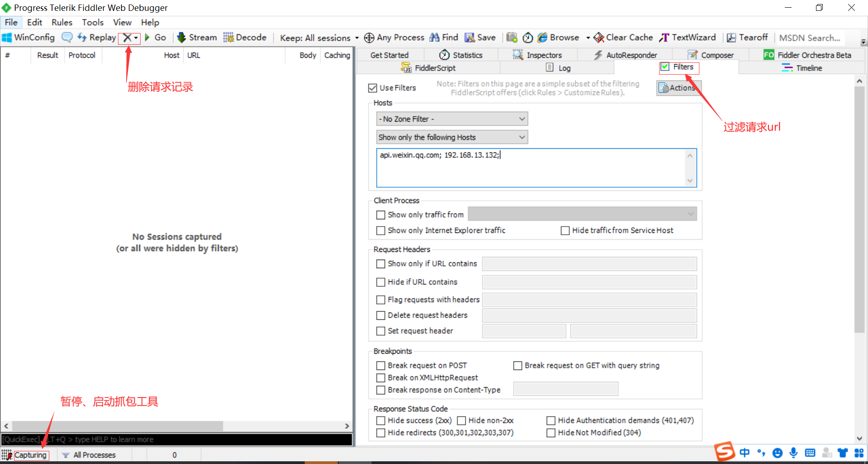Viewport: 868px width, 464px height.
Task: Click into the hosts list text box
Action: point(536,168)
